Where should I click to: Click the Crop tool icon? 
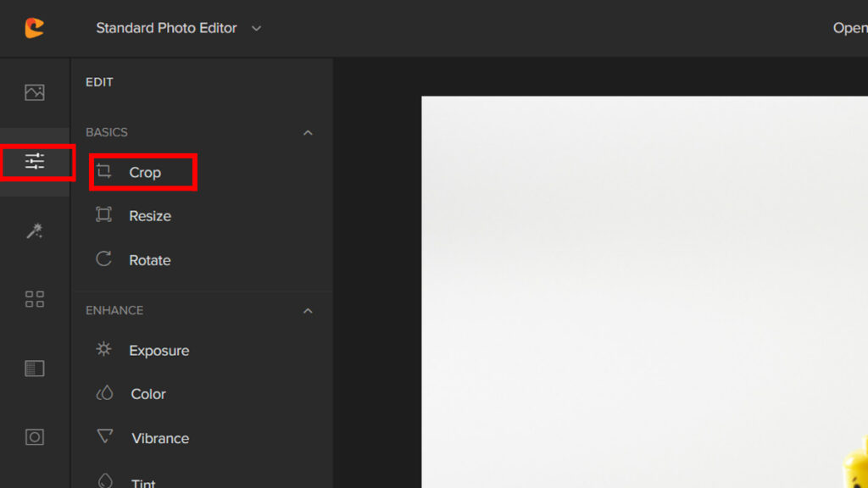(x=104, y=171)
